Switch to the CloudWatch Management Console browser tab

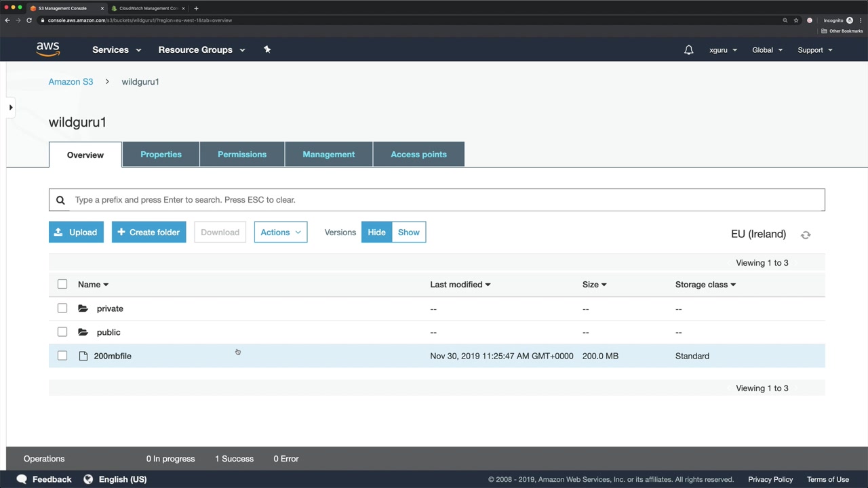(x=147, y=8)
